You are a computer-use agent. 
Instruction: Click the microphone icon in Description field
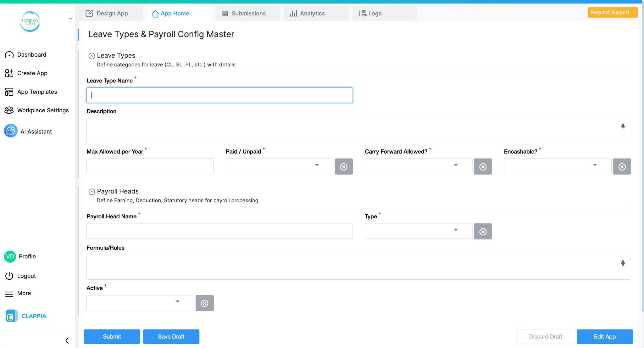(x=623, y=126)
